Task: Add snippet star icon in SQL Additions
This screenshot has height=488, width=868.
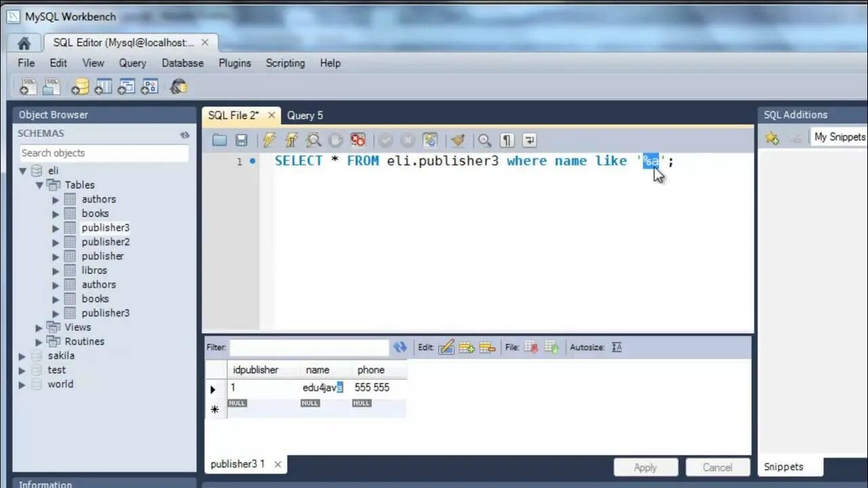Action: pos(772,138)
